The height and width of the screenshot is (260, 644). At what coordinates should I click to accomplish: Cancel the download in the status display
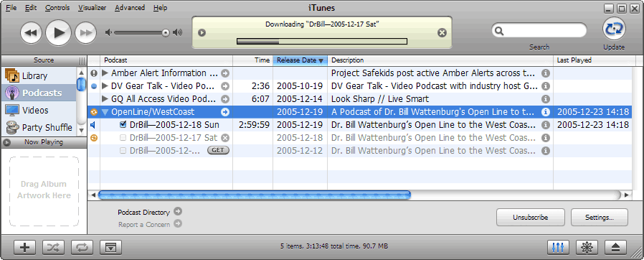click(x=442, y=33)
